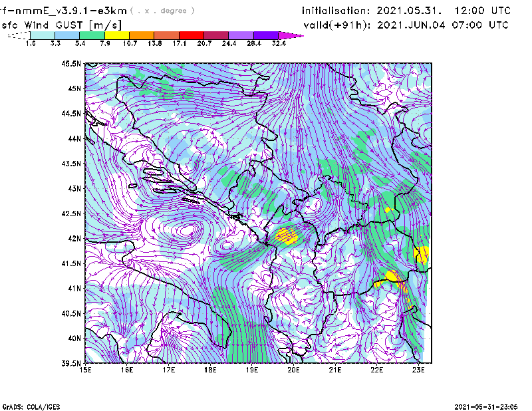Click the '23E' longitude label

[418, 370]
